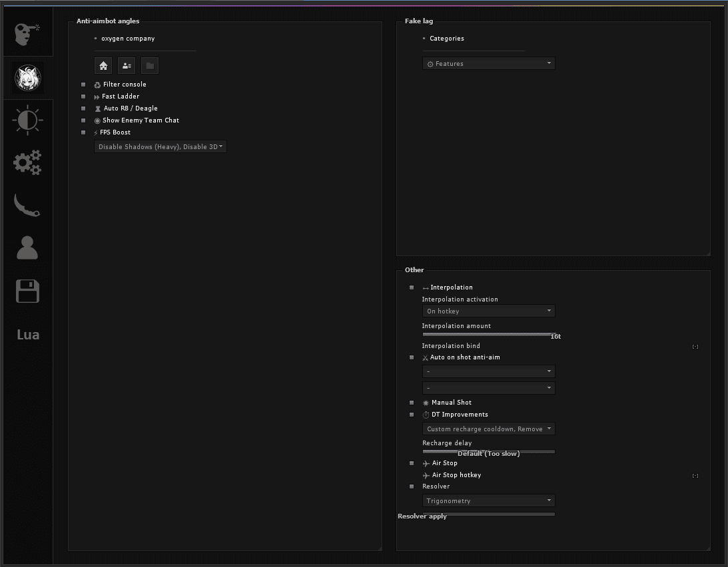The width and height of the screenshot is (728, 567).
Task: Click the recycle icon beside Filter console
Action: coord(97,85)
